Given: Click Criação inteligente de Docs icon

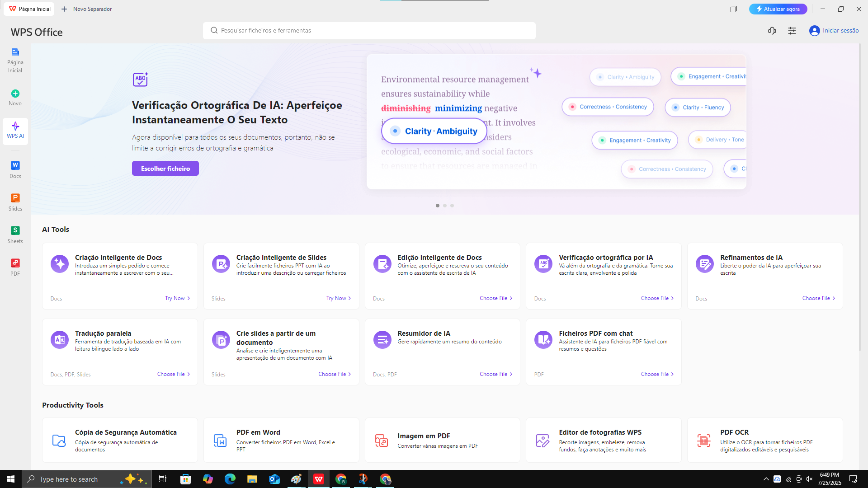Looking at the screenshot, I should click(60, 263).
